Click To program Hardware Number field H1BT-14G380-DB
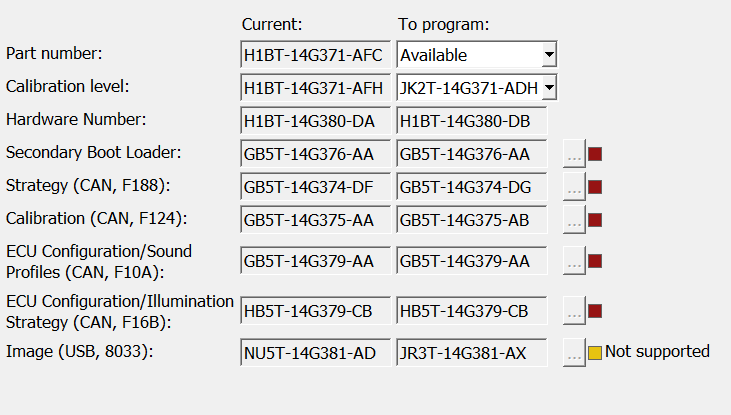The height and width of the screenshot is (415, 731). click(x=471, y=121)
